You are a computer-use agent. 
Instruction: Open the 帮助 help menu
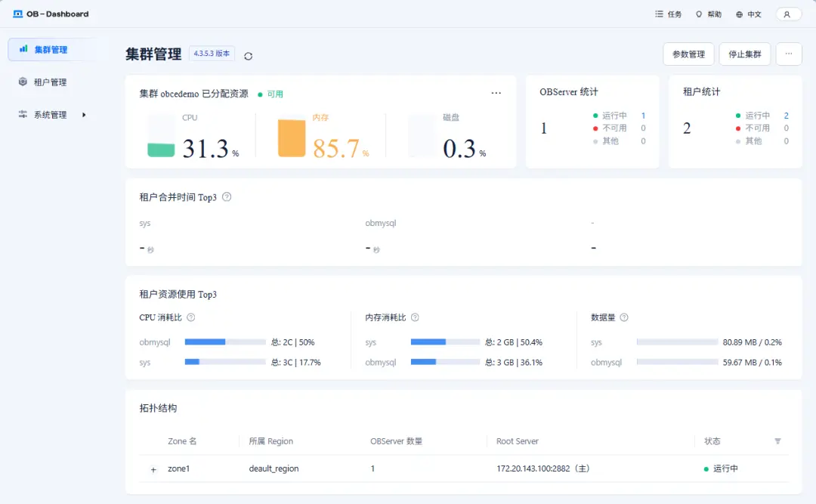click(708, 14)
